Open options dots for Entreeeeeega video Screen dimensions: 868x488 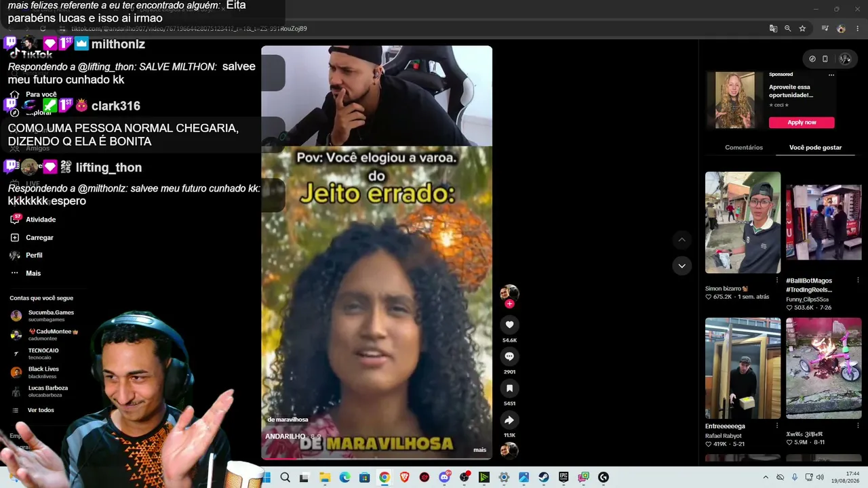(777, 426)
